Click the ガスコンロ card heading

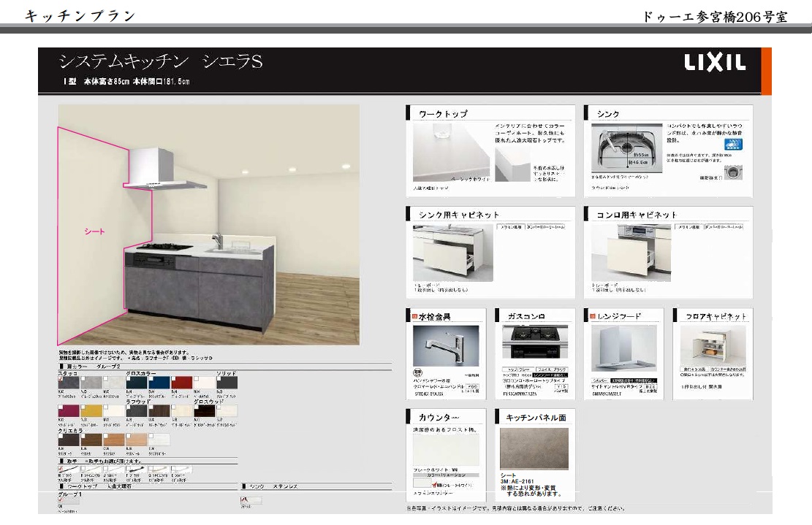526,316
